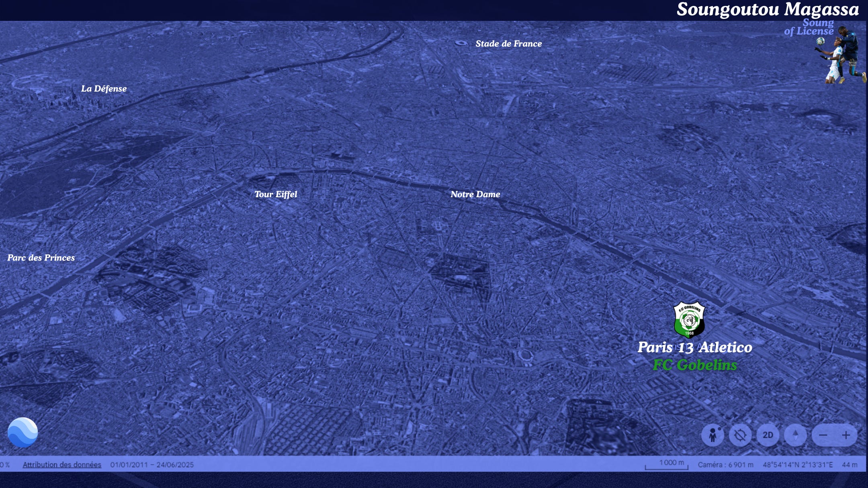Click the compass north indicator
This screenshot has width=868, height=488.
795,435
